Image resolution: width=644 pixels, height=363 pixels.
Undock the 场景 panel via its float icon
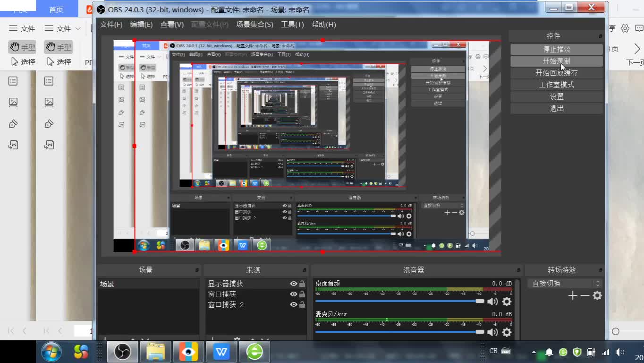197,270
